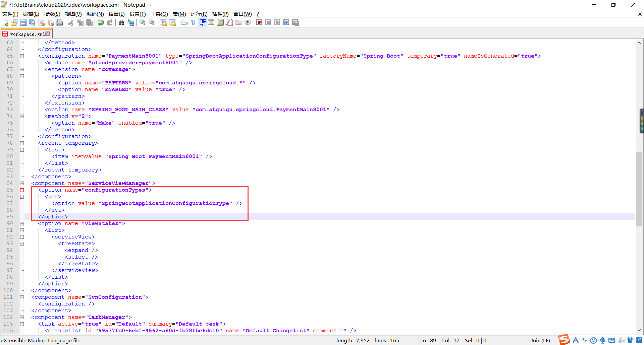Open the Function List panel icon
The width and height of the screenshot is (644, 345).
pyautogui.click(x=229, y=22)
